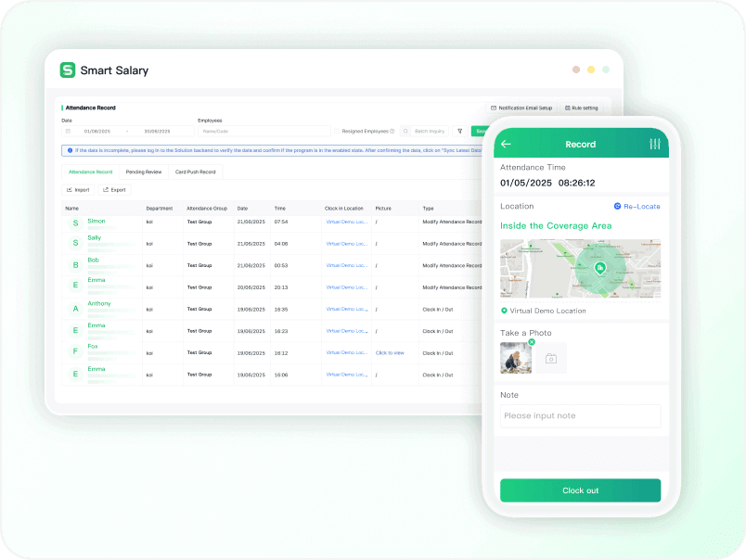This screenshot has height=560, width=746.
Task: Click the location pin on the map
Action: (x=601, y=269)
